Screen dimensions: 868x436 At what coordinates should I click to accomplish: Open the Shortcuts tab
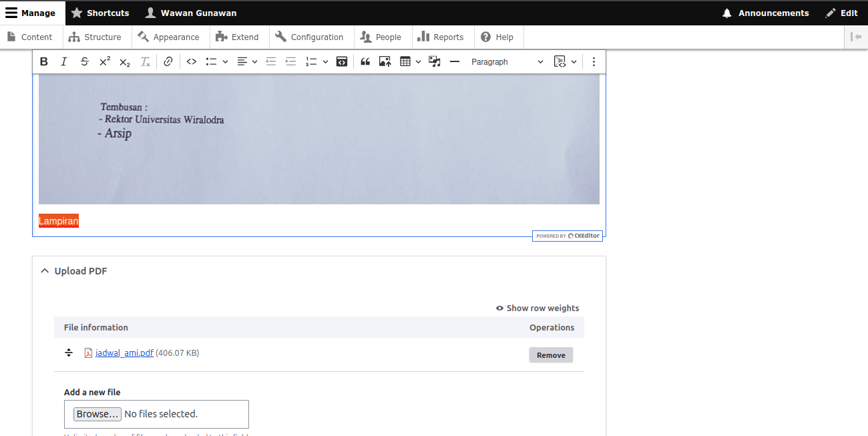[x=100, y=13]
